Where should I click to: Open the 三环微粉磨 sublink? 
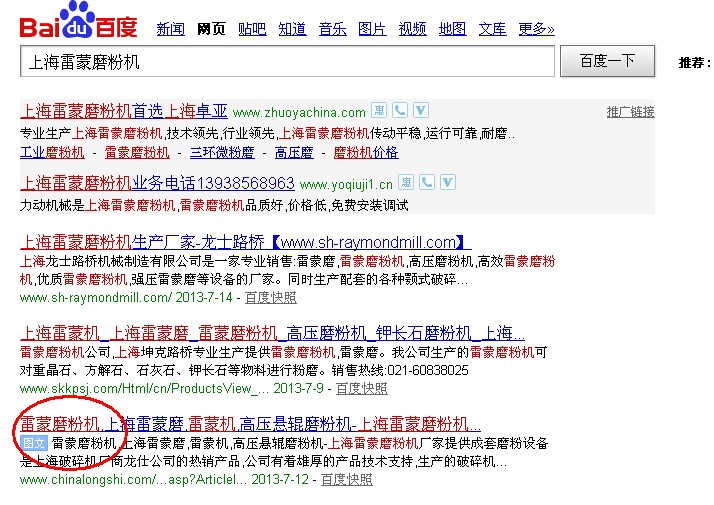coord(222,152)
